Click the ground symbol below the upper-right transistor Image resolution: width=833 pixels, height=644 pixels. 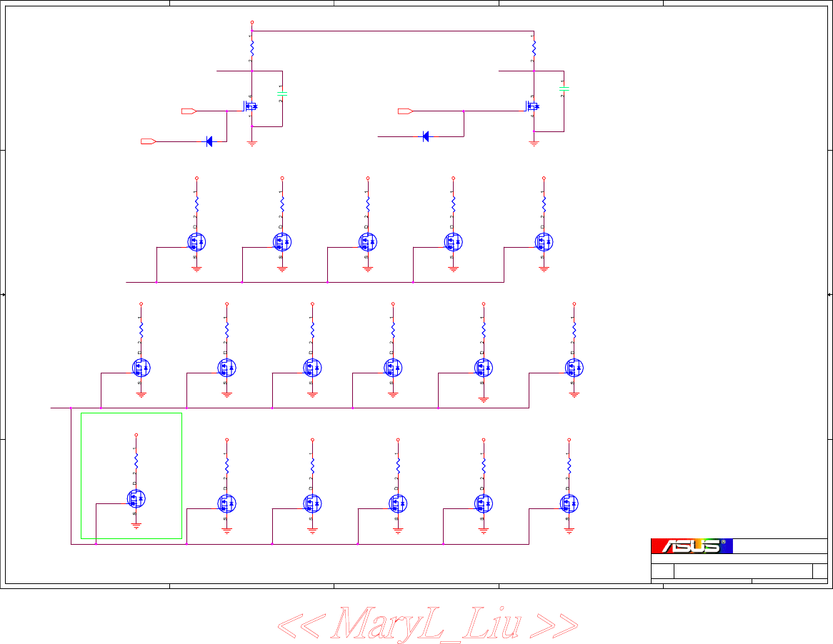coord(534,144)
